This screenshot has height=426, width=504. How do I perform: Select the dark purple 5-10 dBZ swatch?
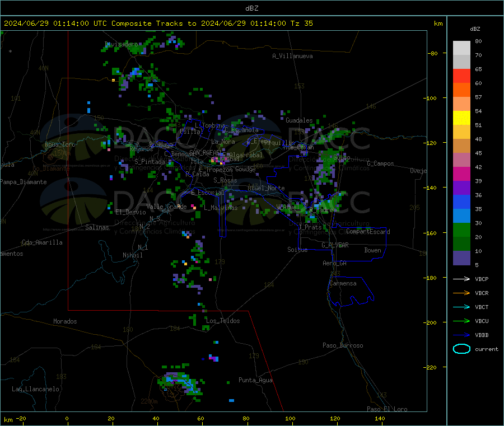461,258
